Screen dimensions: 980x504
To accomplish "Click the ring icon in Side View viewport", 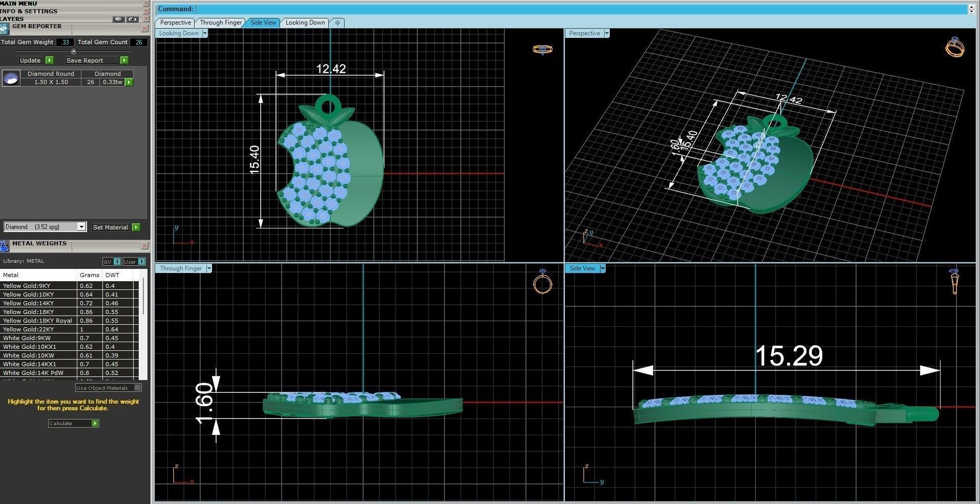I will (x=954, y=282).
